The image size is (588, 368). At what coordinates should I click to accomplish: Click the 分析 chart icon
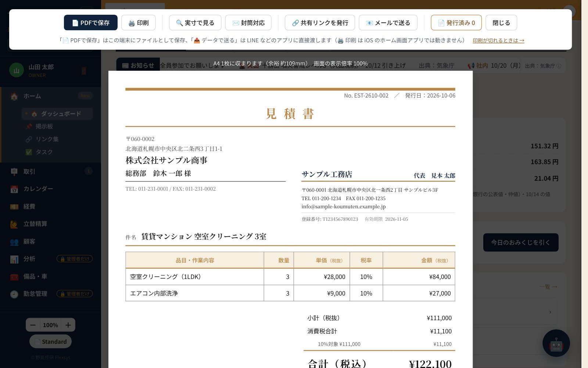tap(14, 259)
